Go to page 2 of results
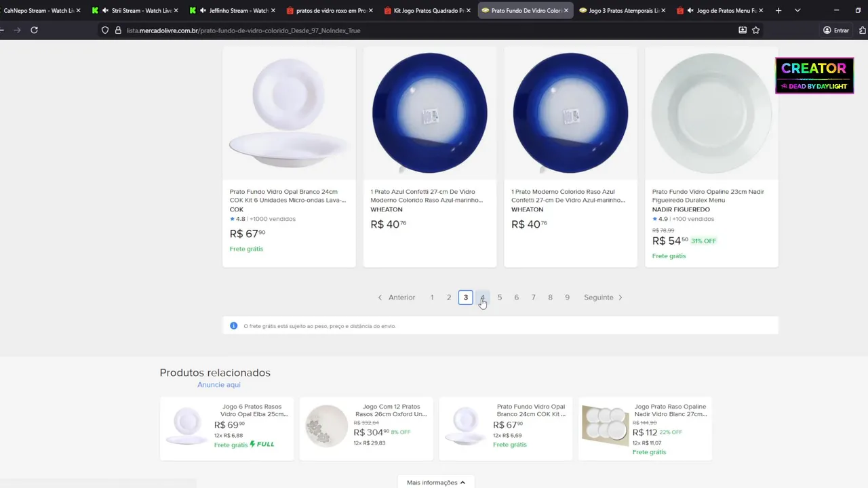 (x=449, y=298)
